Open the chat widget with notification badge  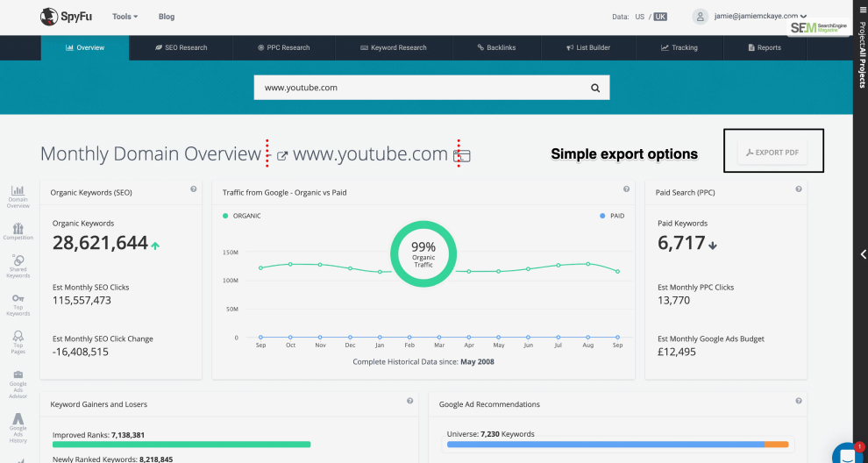tap(848, 453)
